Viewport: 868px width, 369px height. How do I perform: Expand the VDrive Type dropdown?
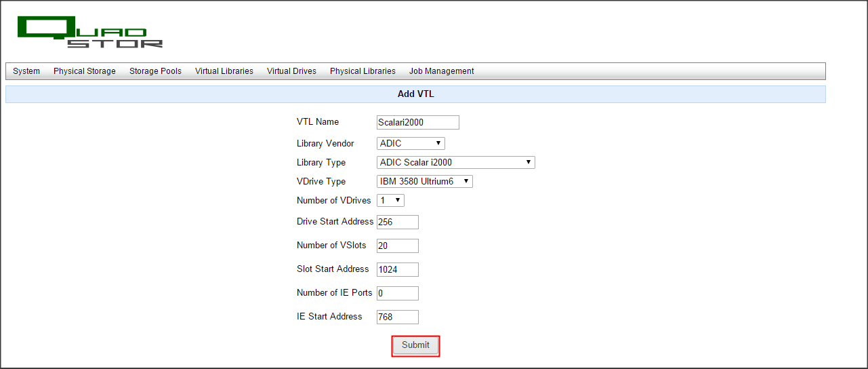tap(424, 181)
